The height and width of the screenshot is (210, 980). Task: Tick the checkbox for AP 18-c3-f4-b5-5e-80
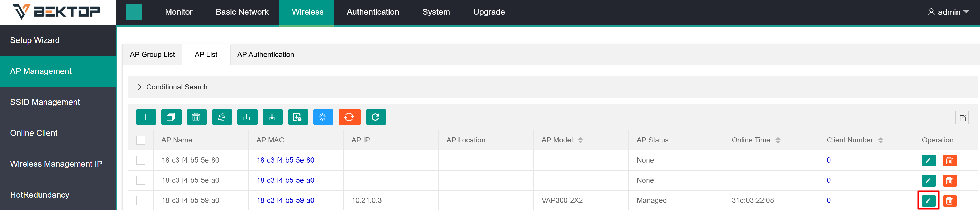tap(141, 160)
